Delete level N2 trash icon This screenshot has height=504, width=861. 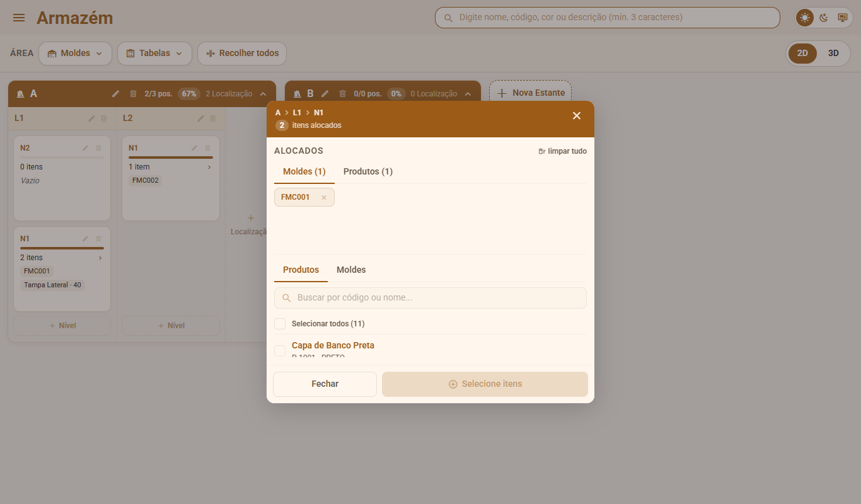click(98, 148)
